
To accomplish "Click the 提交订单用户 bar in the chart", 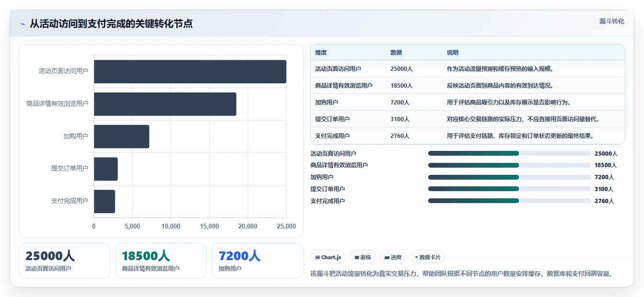I will pyautogui.click(x=106, y=169).
